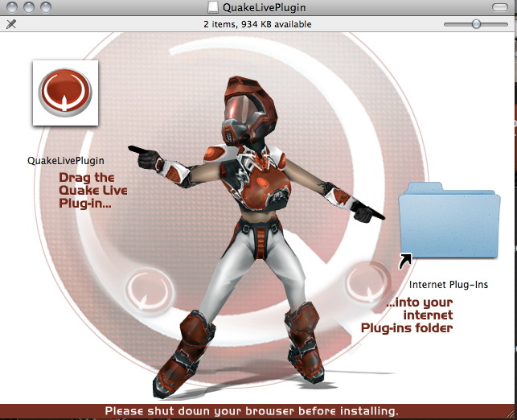Click the minimize window button
Image resolution: width=517 pixels, height=420 pixels.
[29, 7]
